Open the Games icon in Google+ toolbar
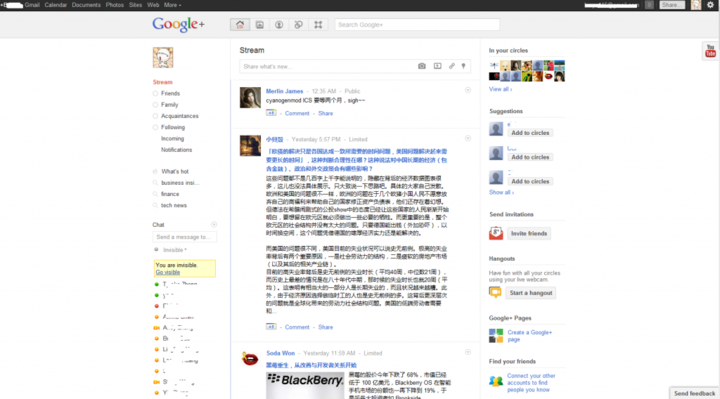Viewport: 720px width, 399px height. tap(318, 25)
